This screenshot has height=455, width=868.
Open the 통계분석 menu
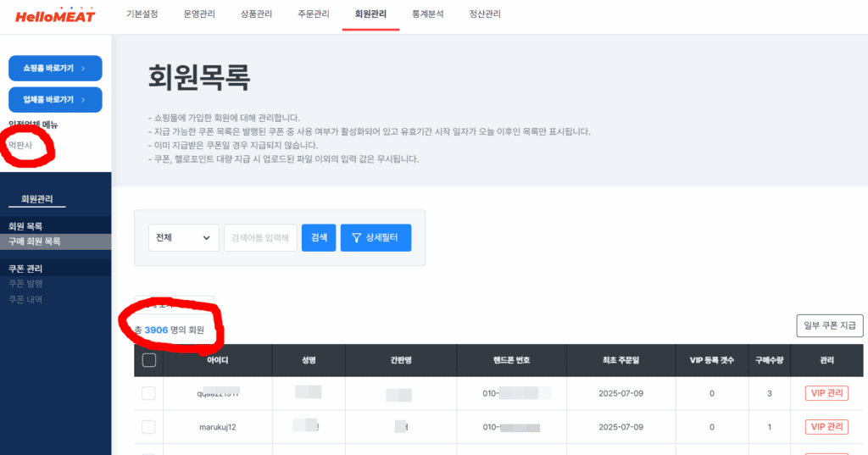tap(427, 14)
